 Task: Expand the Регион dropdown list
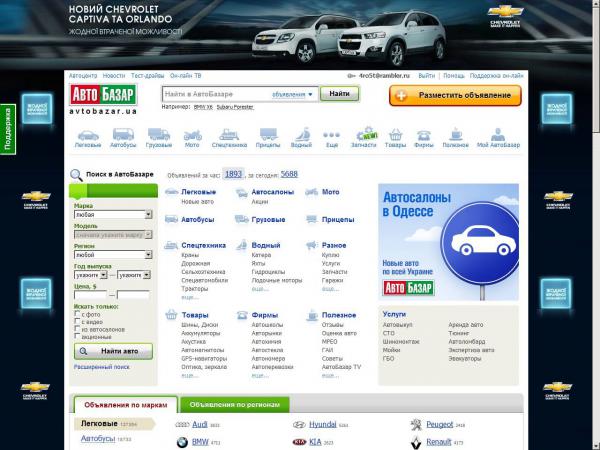point(112,255)
